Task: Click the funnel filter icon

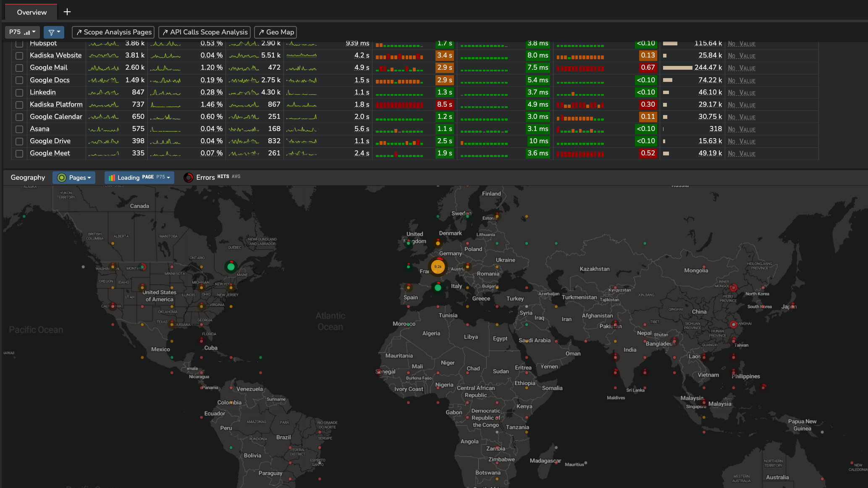Action: pyautogui.click(x=51, y=32)
